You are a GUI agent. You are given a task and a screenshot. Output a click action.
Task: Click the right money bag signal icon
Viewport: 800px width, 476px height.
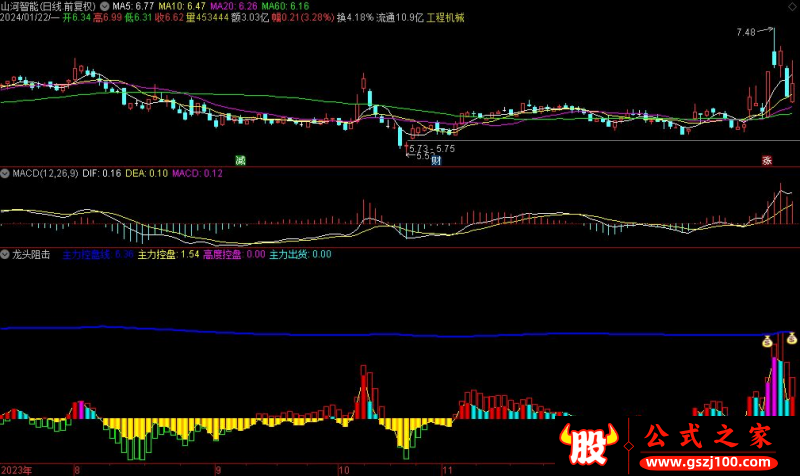click(x=791, y=339)
